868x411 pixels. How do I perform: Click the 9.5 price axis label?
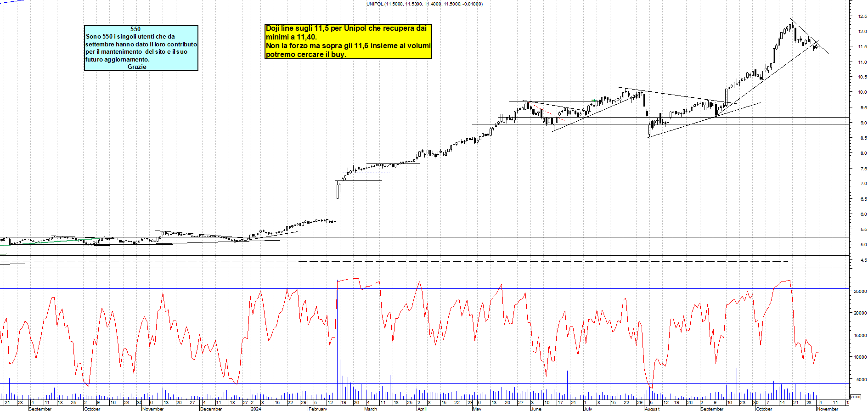click(863, 108)
